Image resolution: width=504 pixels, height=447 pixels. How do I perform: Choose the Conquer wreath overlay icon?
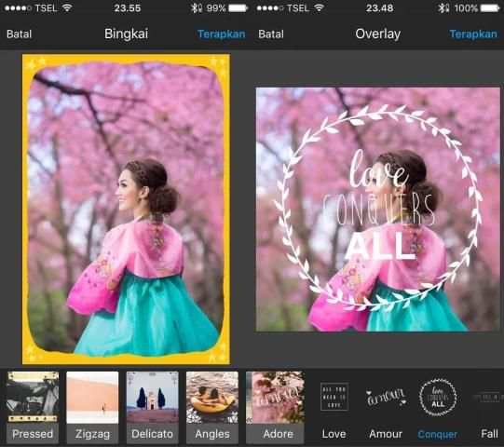[438, 398]
